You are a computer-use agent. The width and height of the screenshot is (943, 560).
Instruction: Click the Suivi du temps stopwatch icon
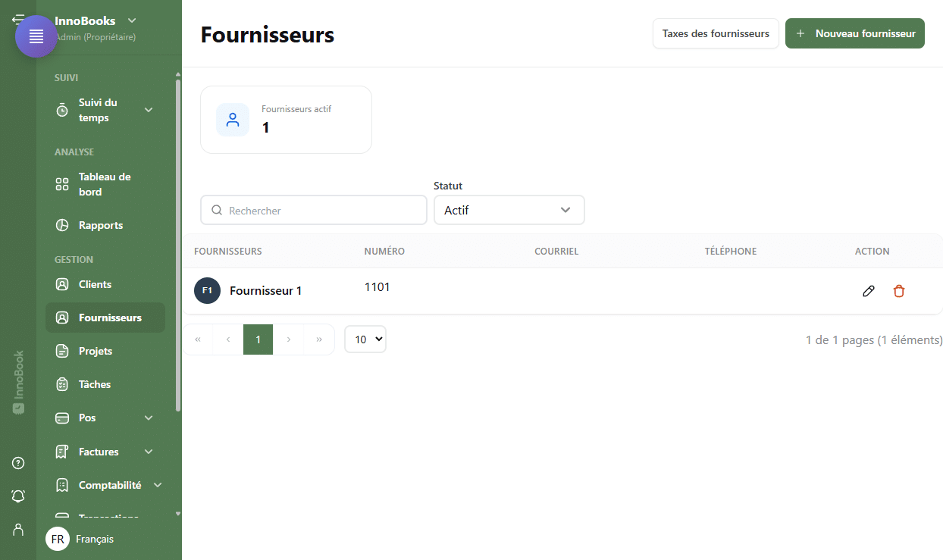(x=62, y=110)
